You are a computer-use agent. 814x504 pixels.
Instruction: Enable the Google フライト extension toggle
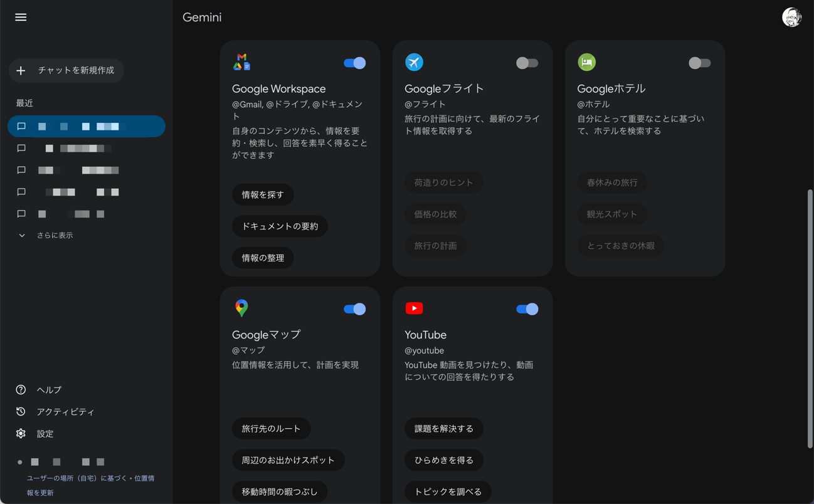527,63
